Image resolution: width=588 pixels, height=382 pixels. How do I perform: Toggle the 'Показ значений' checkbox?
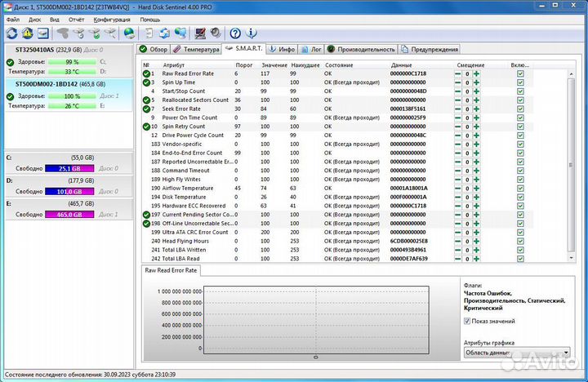(467, 322)
